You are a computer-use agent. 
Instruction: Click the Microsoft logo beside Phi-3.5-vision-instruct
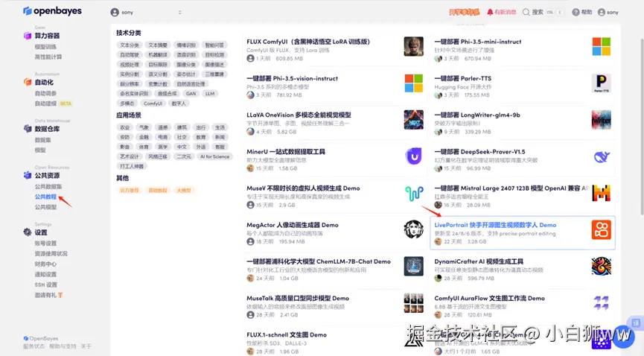point(414,83)
